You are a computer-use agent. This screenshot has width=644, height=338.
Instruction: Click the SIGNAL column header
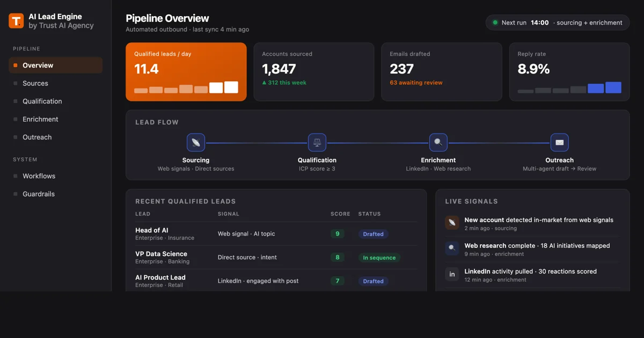229,214
